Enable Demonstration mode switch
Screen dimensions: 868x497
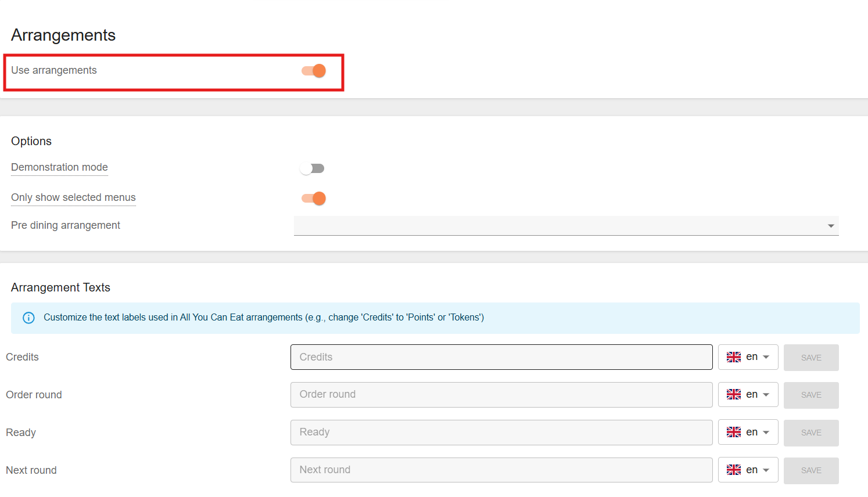313,168
